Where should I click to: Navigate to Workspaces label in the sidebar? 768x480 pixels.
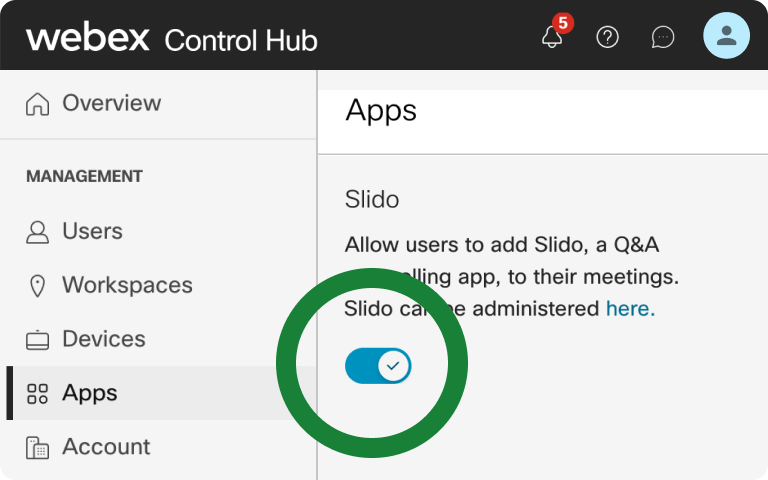point(127,285)
